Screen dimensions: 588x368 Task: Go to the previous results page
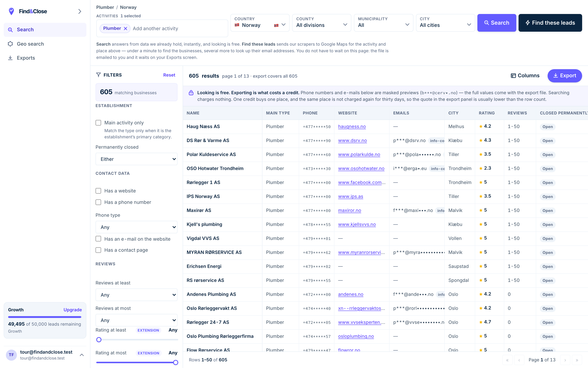coord(519,360)
